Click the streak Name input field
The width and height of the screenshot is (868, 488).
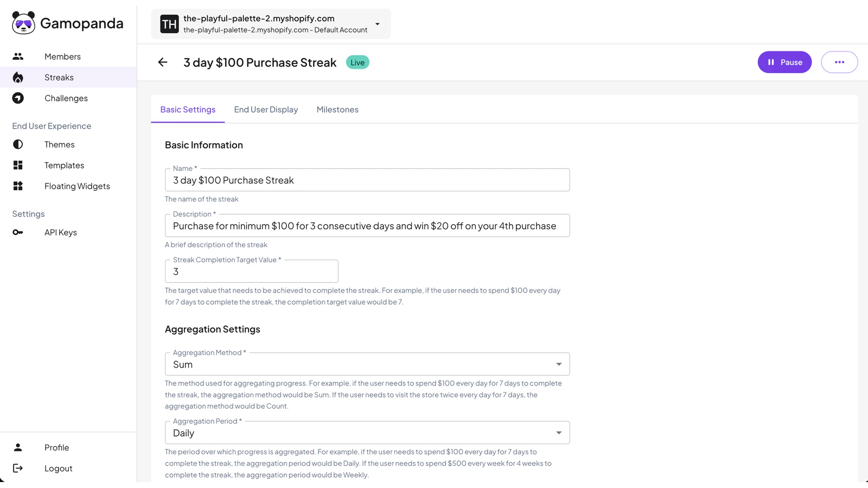coord(367,180)
